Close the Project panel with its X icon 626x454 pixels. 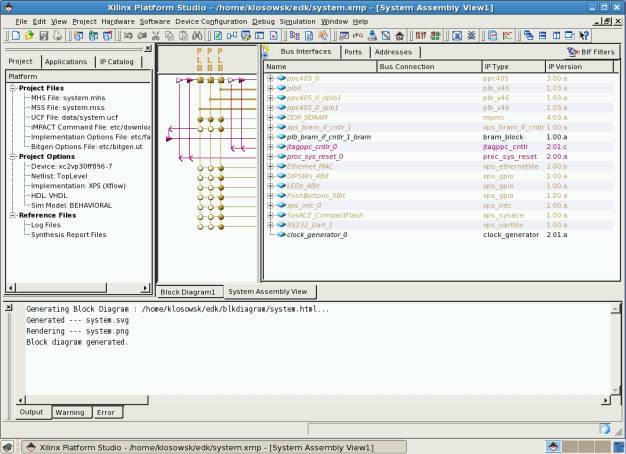(148, 48)
